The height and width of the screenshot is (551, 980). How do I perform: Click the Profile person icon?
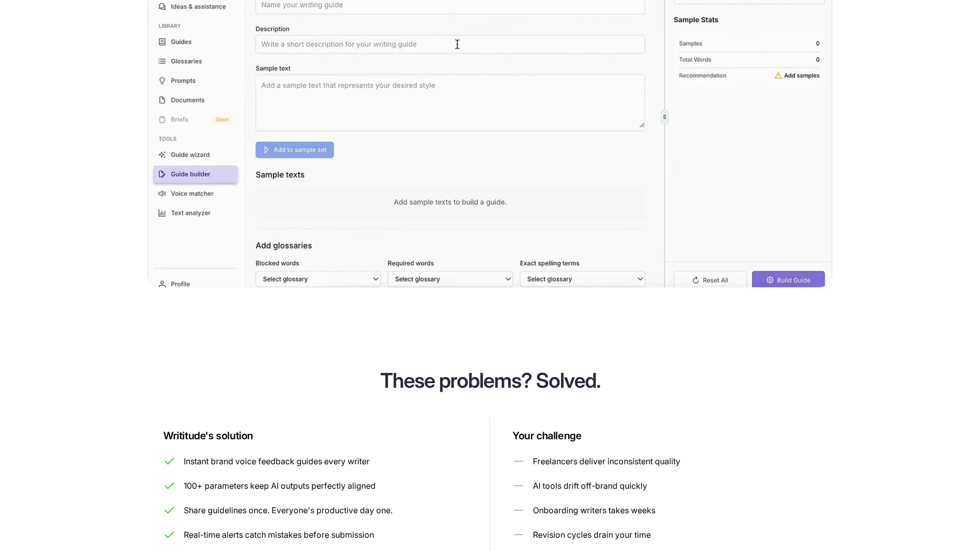[162, 284]
